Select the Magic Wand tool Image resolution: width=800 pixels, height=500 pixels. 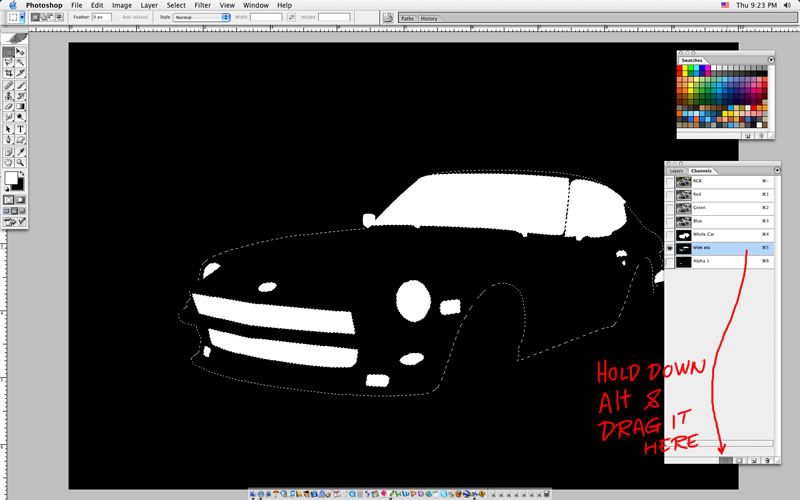[21, 62]
